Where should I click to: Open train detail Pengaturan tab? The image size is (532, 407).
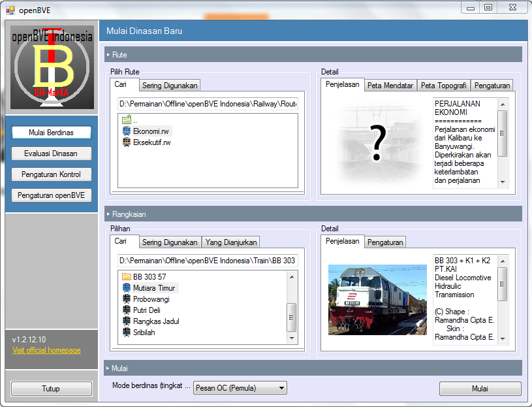pyautogui.click(x=385, y=242)
